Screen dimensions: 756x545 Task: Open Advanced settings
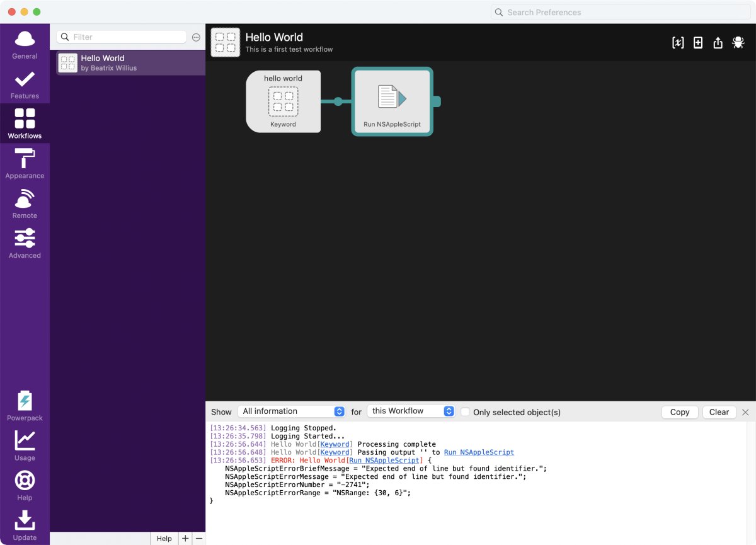point(25,244)
